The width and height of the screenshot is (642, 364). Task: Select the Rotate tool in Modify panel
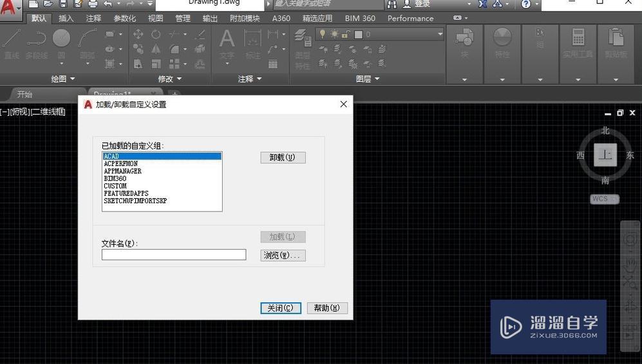pos(156,34)
